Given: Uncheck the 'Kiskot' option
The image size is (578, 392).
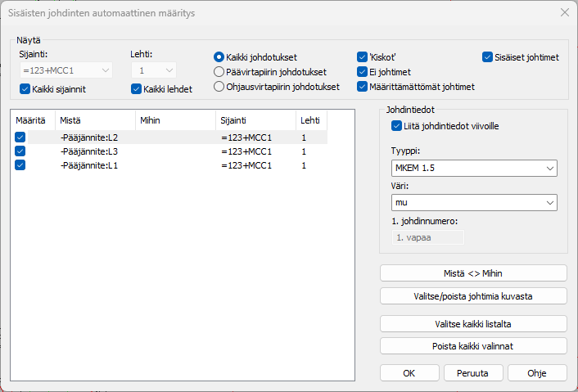Looking at the screenshot, I should click(362, 57).
